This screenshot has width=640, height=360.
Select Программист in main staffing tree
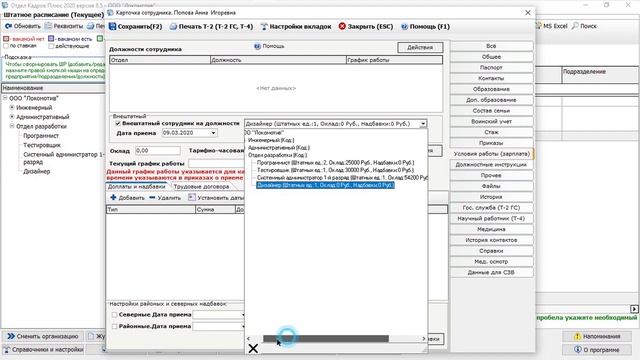pos(41,136)
